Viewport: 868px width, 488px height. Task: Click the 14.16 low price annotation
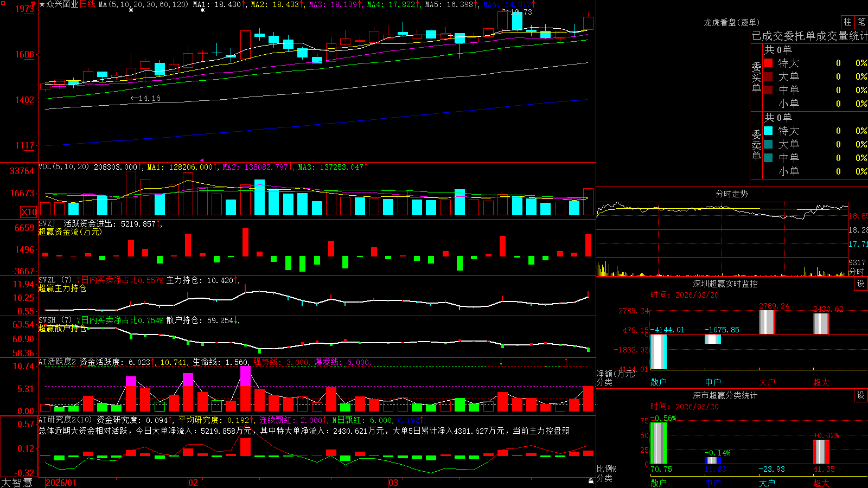point(146,98)
